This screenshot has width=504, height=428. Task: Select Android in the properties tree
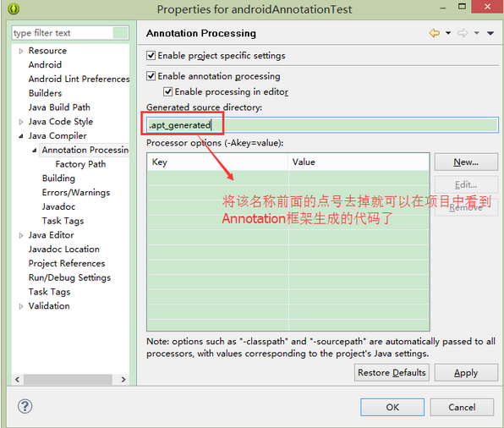45,64
